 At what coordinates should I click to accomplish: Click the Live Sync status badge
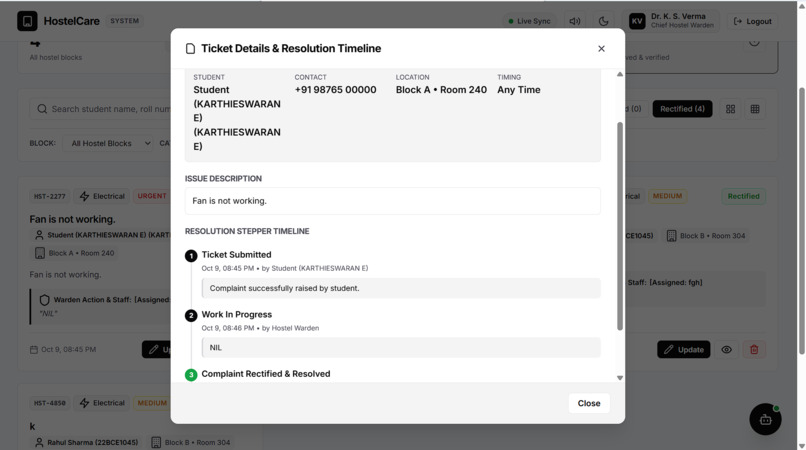[x=529, y=21]
